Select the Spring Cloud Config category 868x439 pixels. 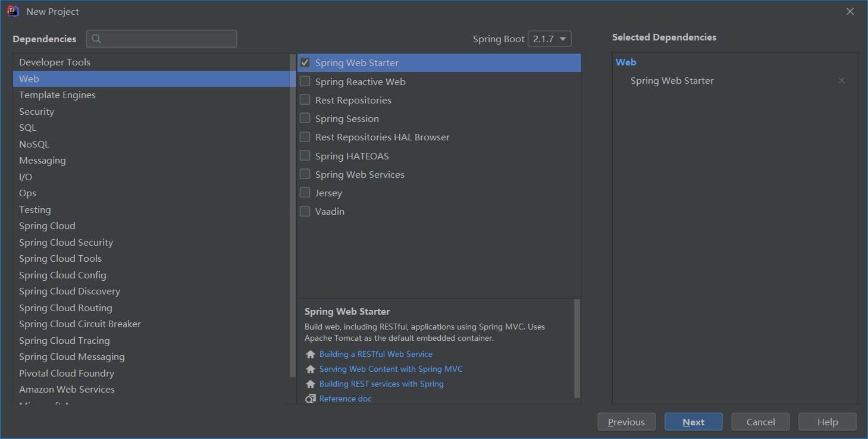click(62, 275)
